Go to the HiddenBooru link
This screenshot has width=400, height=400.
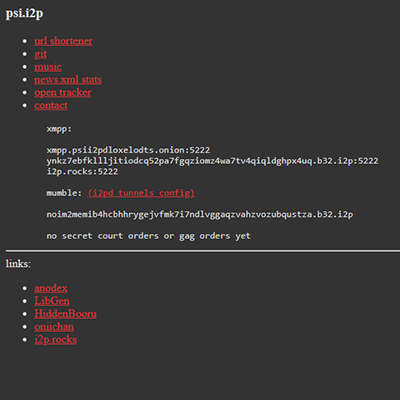65,314
